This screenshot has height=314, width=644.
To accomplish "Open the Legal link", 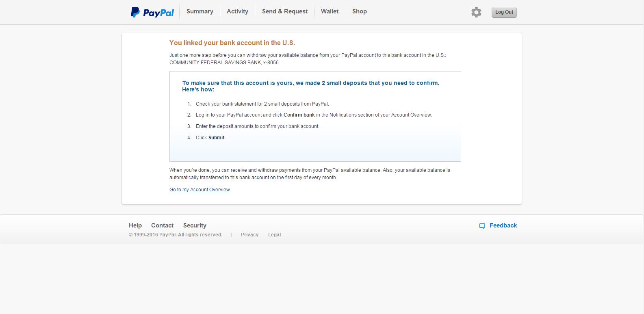I will 274,235.
